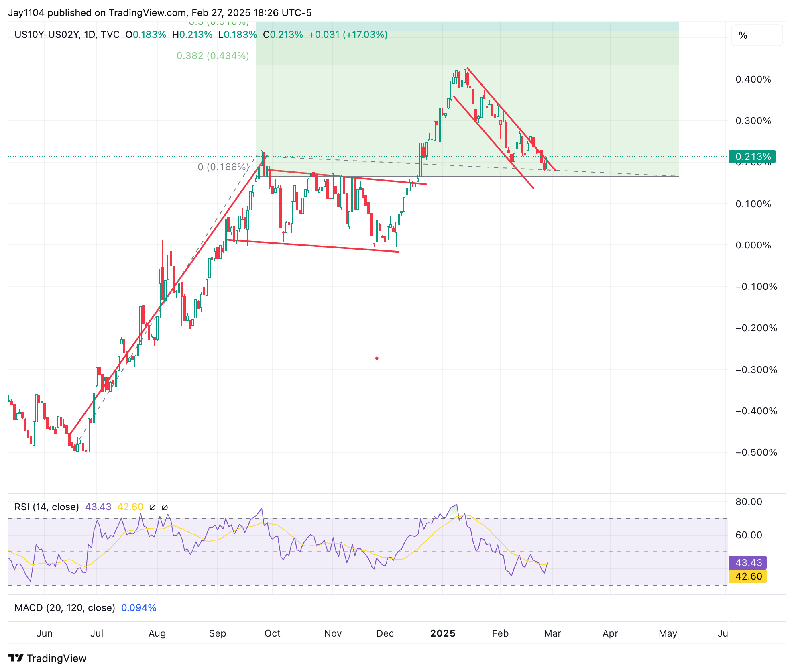
Task: Click the TradingView logo at bottom left
Action: (x=47, y=658)
